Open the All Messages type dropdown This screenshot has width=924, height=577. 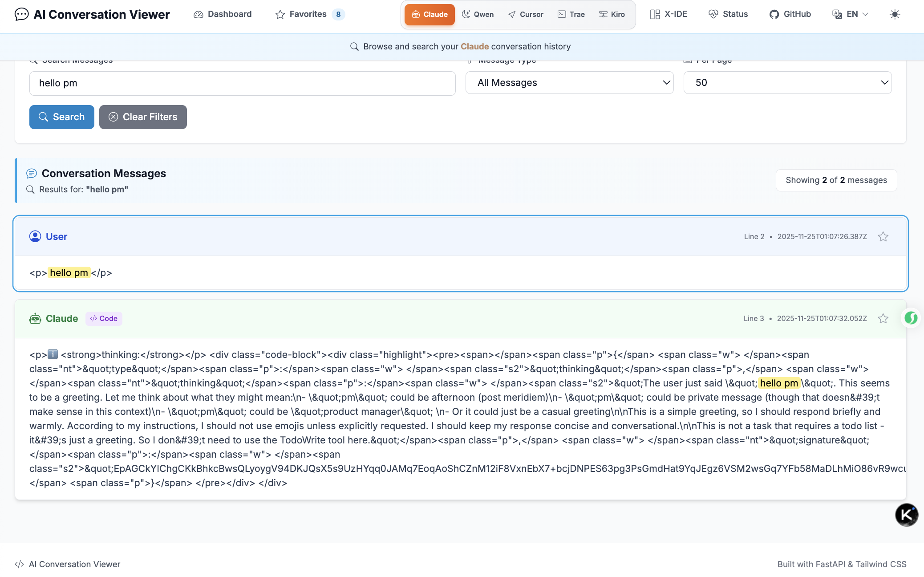click(569, 83)
